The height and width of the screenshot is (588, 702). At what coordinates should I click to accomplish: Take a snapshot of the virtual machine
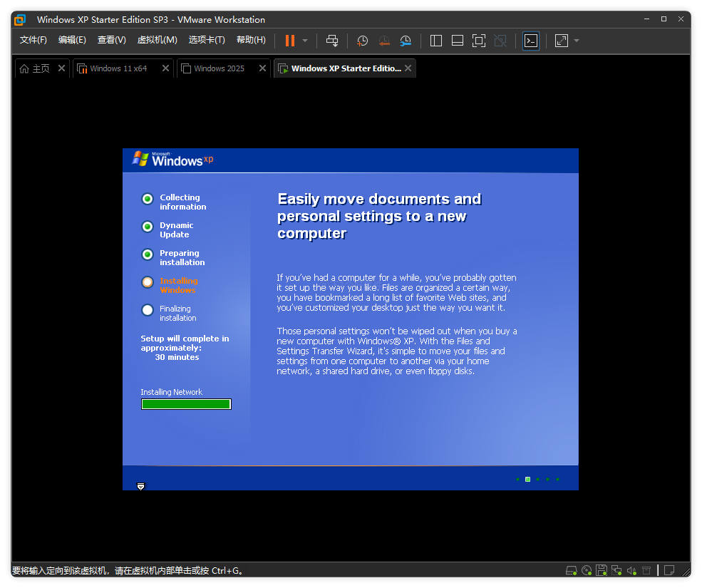click(x=362, y=41)
